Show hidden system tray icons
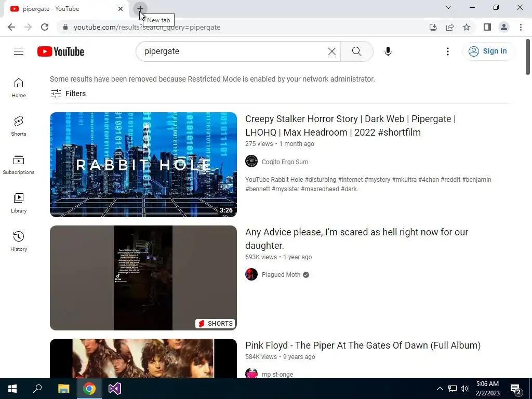 pos(440,389)
